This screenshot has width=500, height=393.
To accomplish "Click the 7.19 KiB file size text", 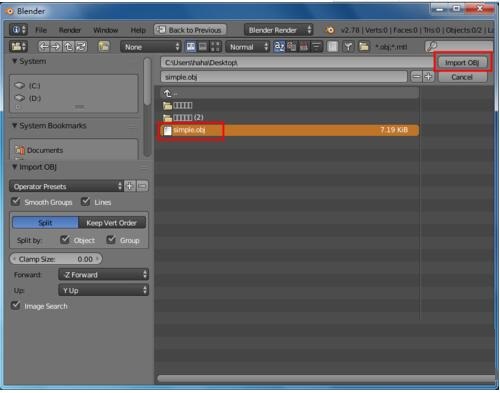I will point(394,130).
